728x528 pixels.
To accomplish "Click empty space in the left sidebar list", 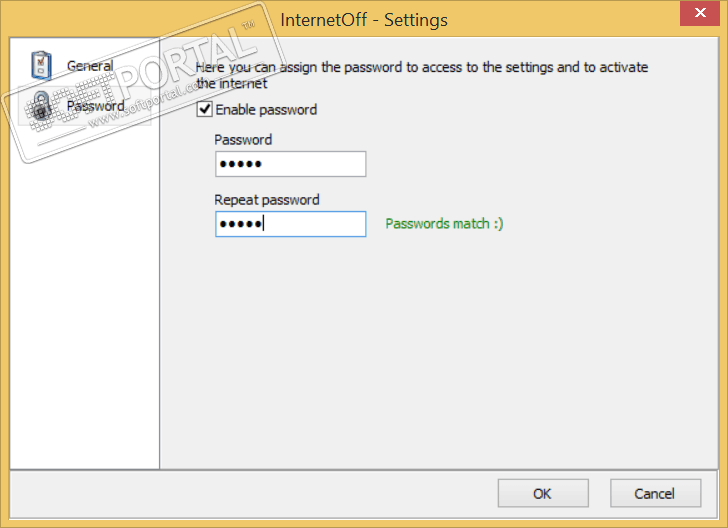I will (85, 300).
